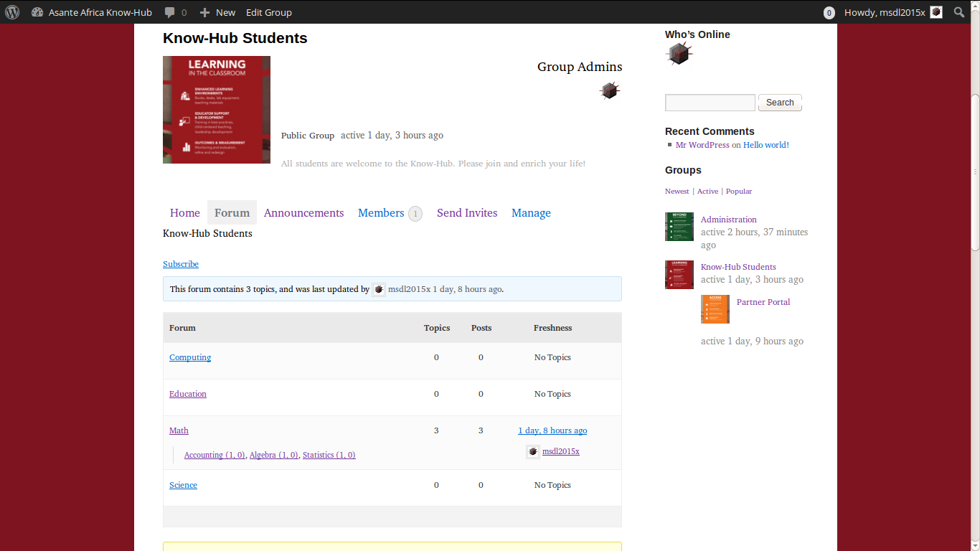Click the Math row freshness avatar
This screenshot has height=551, width=980.
pyautogui.click(x=533, y=451)
